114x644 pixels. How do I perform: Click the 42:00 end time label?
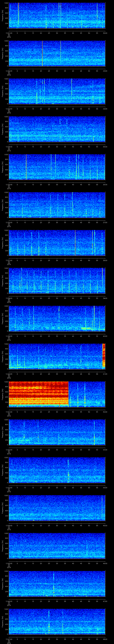105,412
